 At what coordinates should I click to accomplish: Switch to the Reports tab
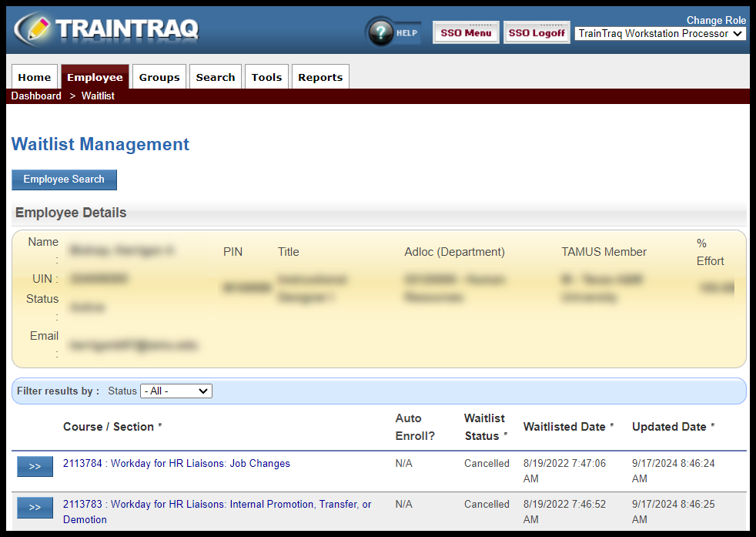(x=320, y=77)
